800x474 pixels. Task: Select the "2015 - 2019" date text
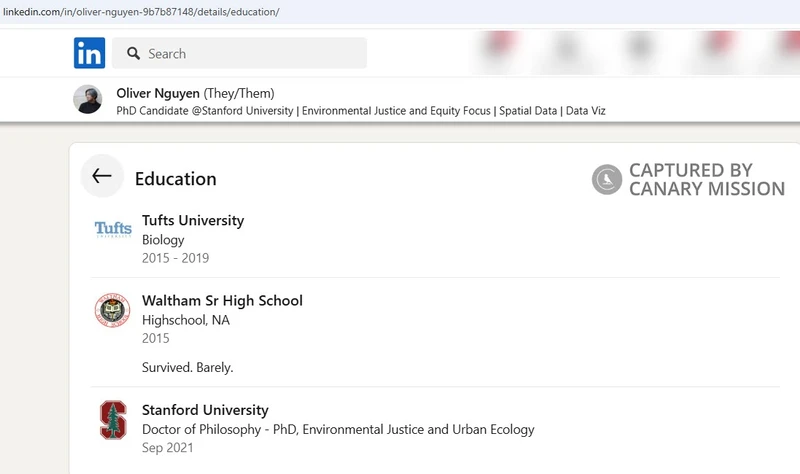pos(176,258)
